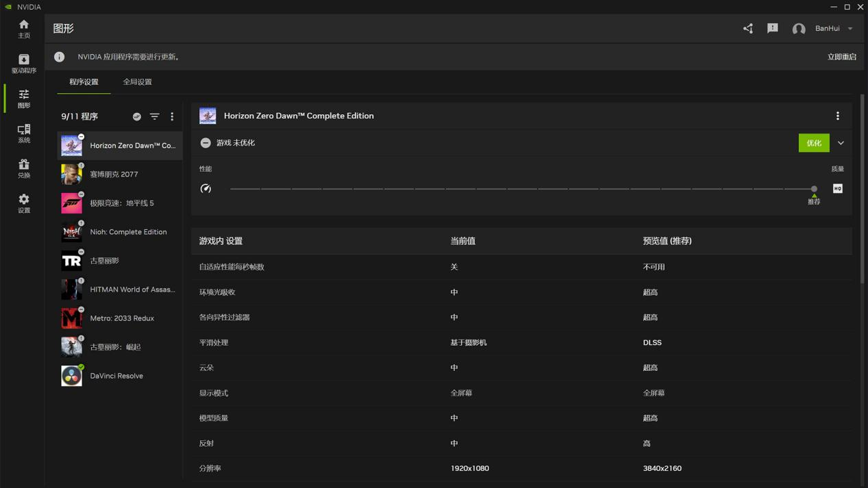Open the 兑换 redeem gift icon
Viewport: 868px width, 488px height.
coord(24,168)
